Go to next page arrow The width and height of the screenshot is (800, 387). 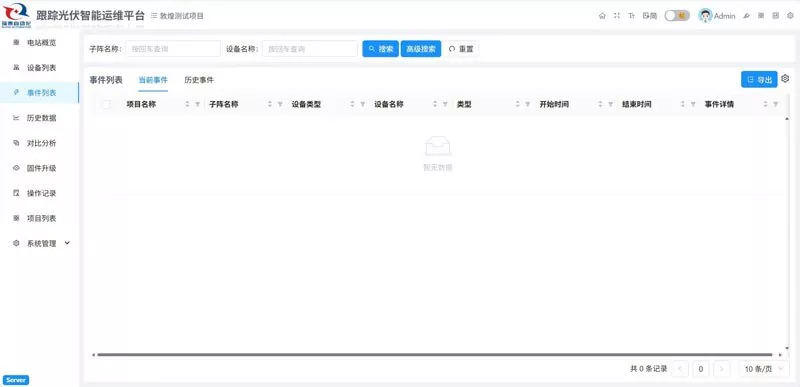(x=721, y=369)
